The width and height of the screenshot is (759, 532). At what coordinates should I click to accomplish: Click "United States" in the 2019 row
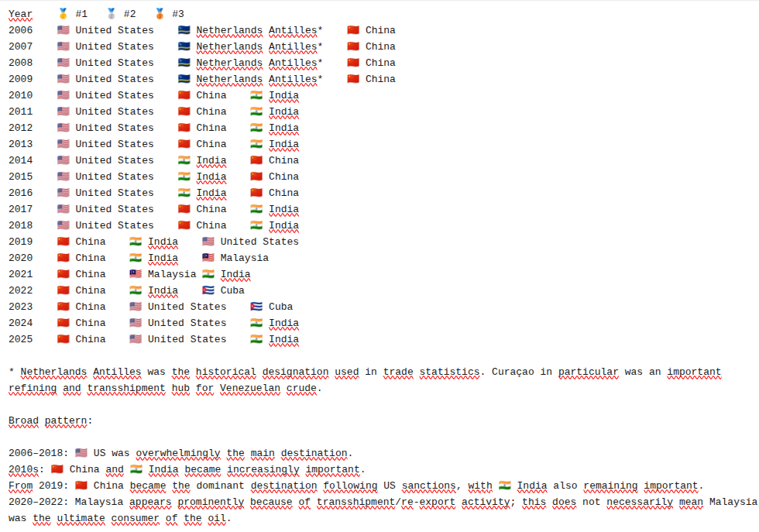[259, 242]
